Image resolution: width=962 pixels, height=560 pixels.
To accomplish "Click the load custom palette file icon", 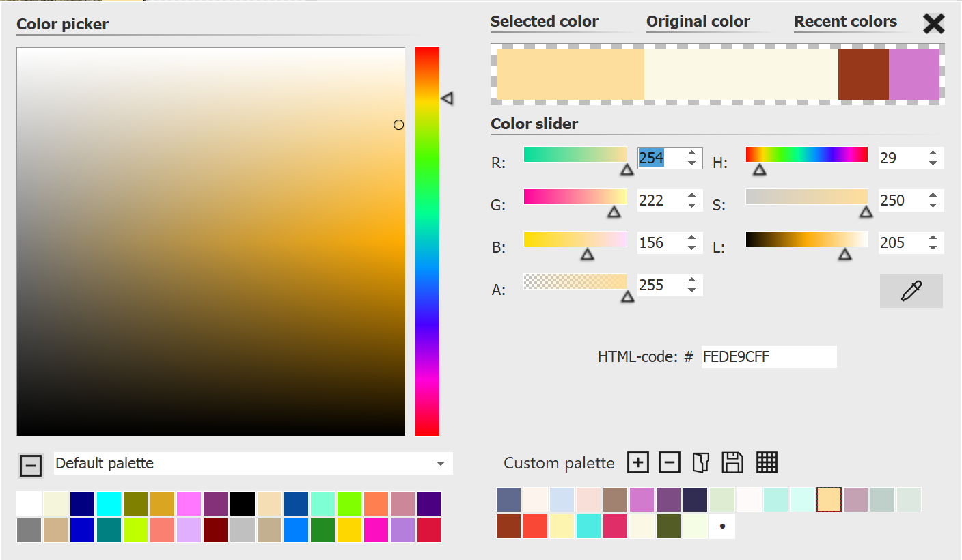I will coord(700,463).
